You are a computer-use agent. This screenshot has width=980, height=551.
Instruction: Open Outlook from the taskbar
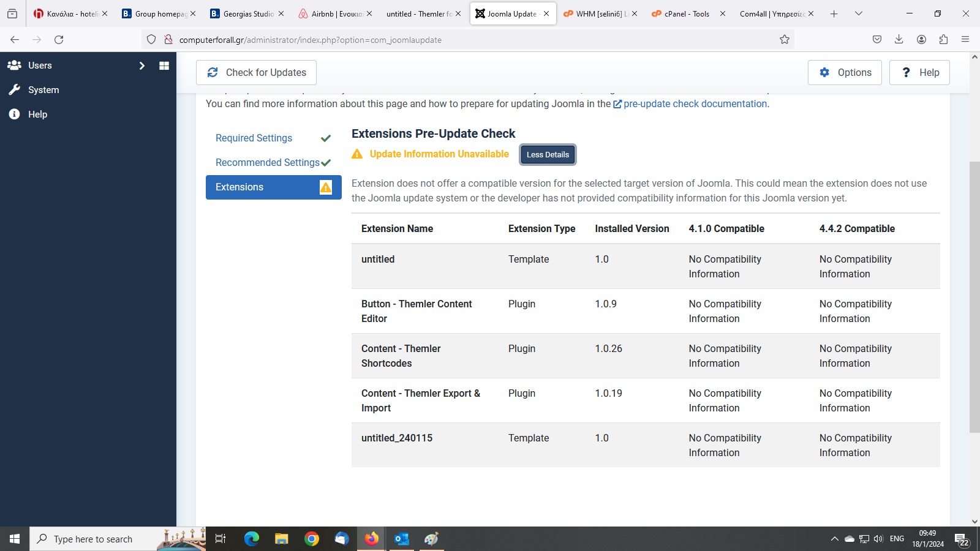pyautogui.click(x=402, y=539)
